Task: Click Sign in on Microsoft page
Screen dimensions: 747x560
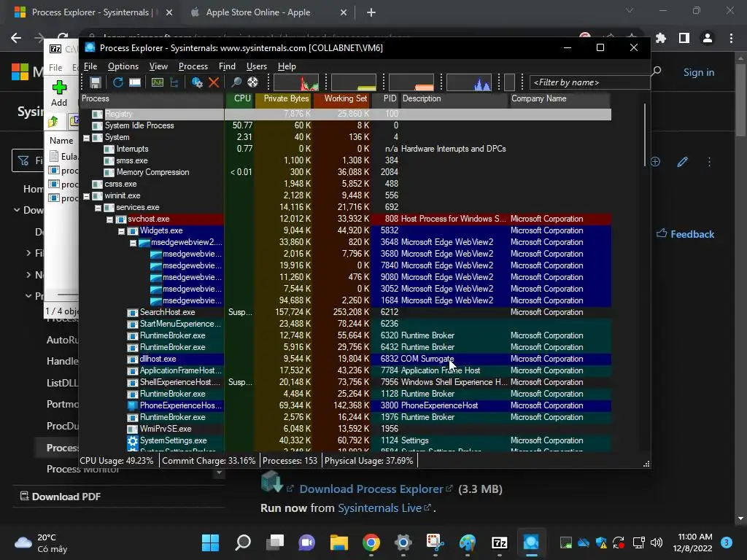Action: click(x=698, y=72)
